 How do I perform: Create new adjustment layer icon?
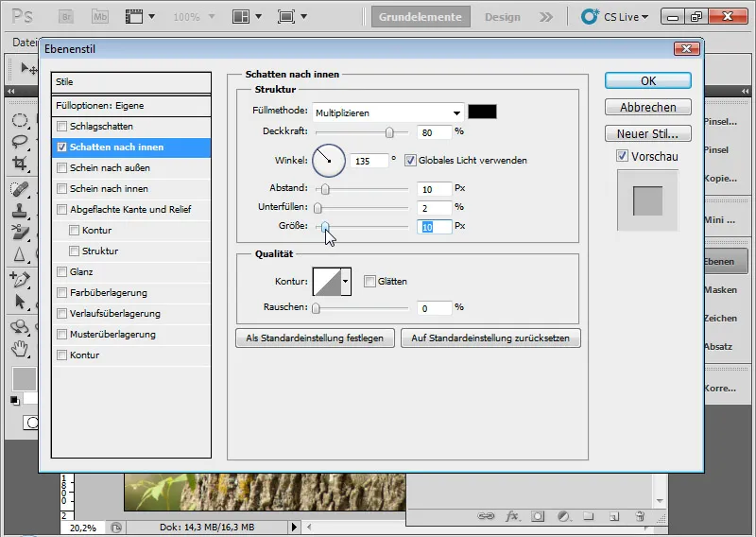(x=563, y=516)
